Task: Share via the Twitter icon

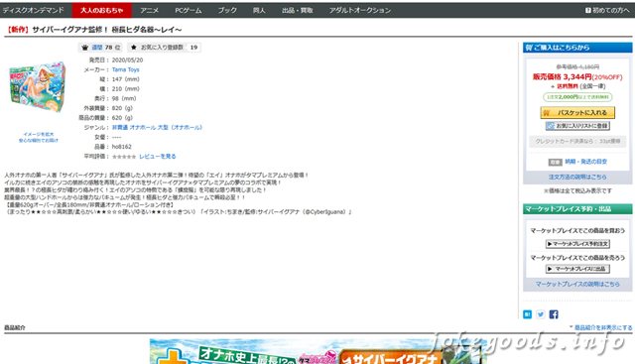Action: tap(541, 314)
